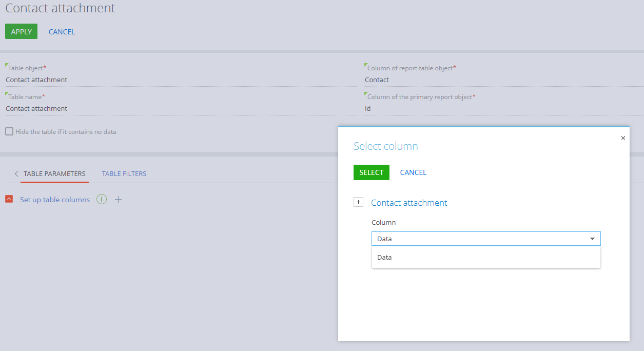This screenshot has width=644, height=351.
Task: Click the info icon beside Set up table columns
Action: click(101, 199)
